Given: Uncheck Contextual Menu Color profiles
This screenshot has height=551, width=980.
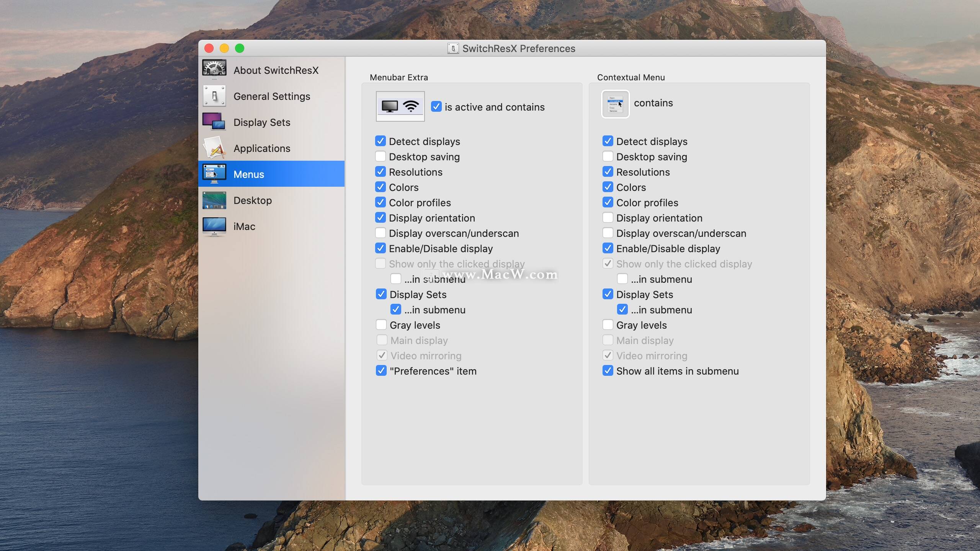Looking at the screenshot, I should click(x=608, y=202).
